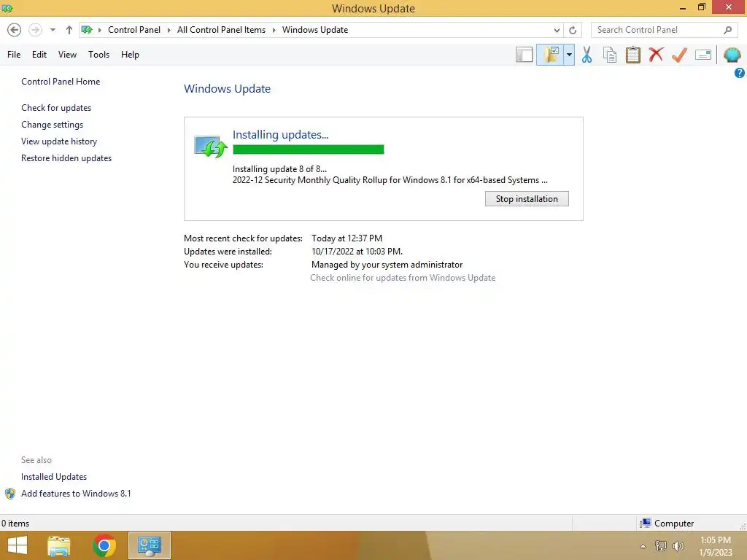Open dropdown next to folder options icon
Screen dimensions: 747x560
569,55
